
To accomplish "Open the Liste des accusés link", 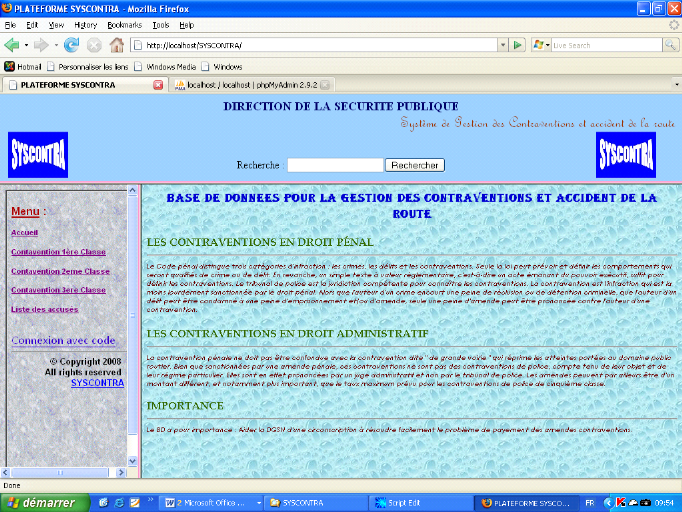I will (x=44, y=309).
